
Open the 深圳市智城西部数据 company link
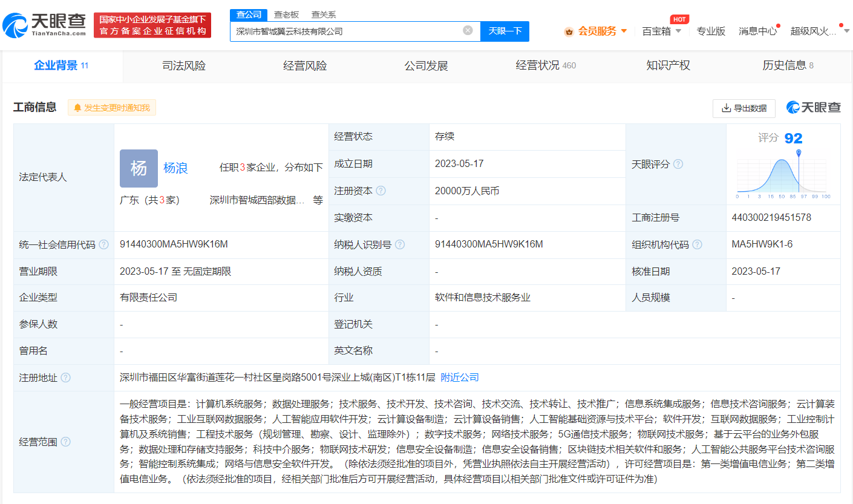(257, 200)
